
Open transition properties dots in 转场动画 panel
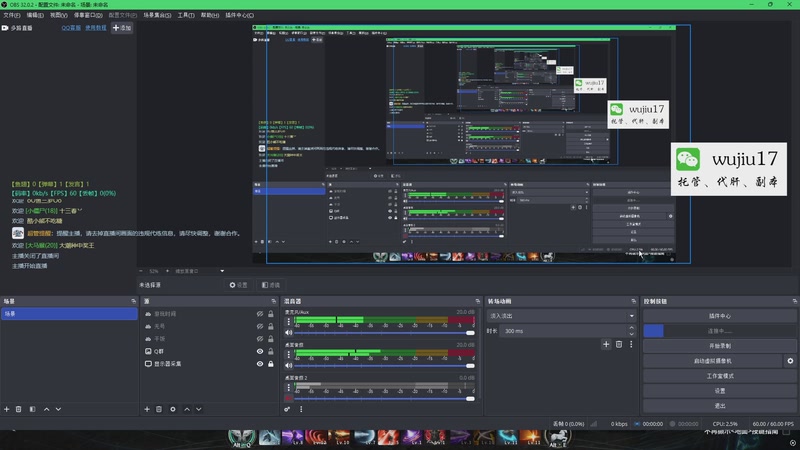tap(631, 344)
